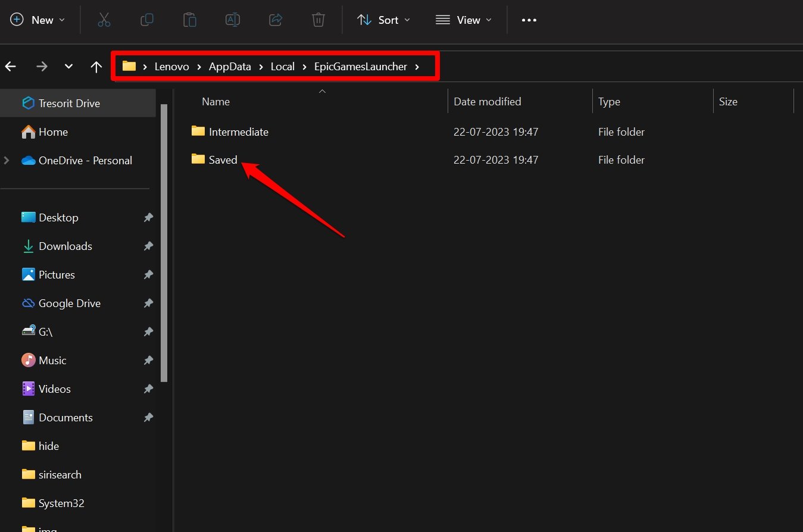Select the Rename icon in the toolbar

[x=233, y=20]
